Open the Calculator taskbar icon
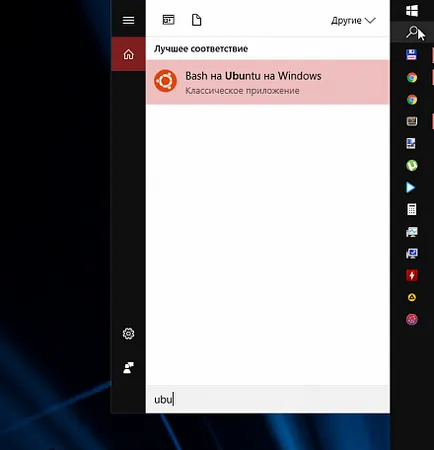 coord(412,210)
